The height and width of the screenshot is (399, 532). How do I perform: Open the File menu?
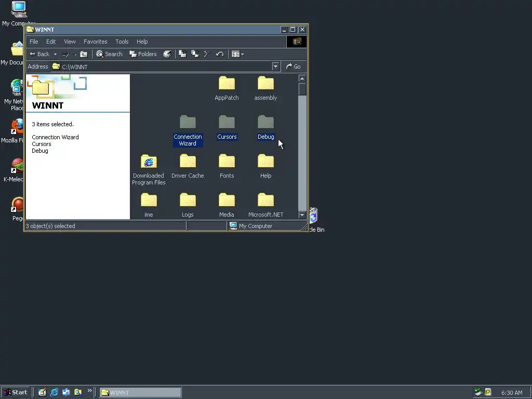click(34, 42)
